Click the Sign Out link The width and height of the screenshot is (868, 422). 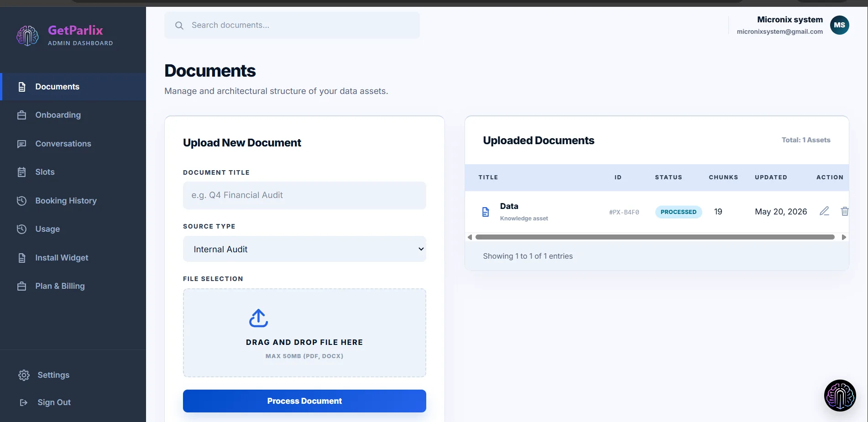pos(54,402)
